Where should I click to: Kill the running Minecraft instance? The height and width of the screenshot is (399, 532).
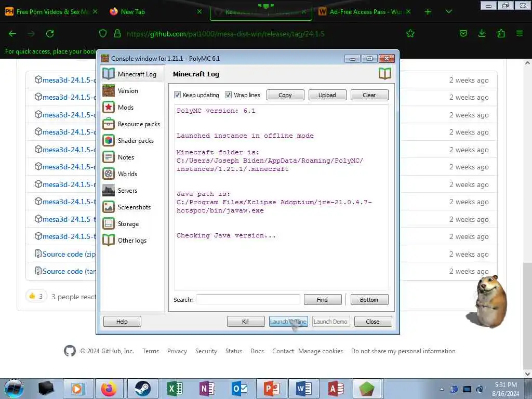click(x=246, y=321)
